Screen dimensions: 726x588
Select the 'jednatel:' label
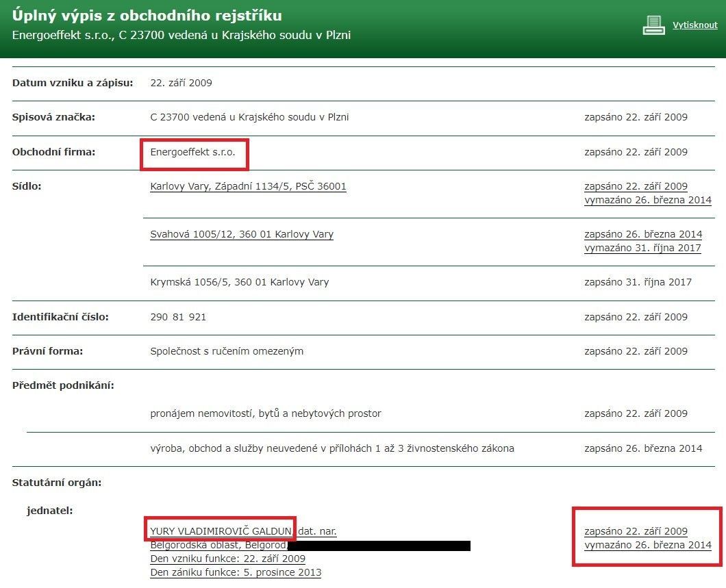49,511
